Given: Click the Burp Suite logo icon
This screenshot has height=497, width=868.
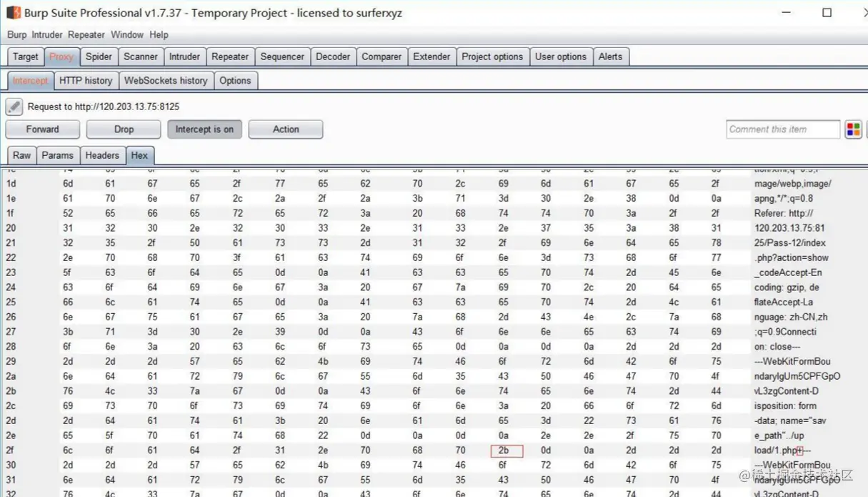Looking at the screenshot, I should 14,13.
